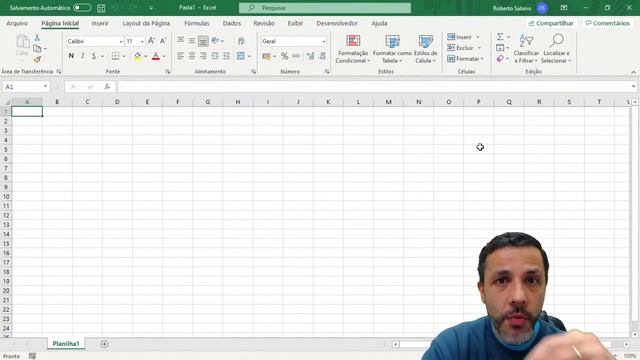The width and height of the screenshot is (640, 360).
Task: Open the font color dropdown arrow
Action: pos(164,56)
